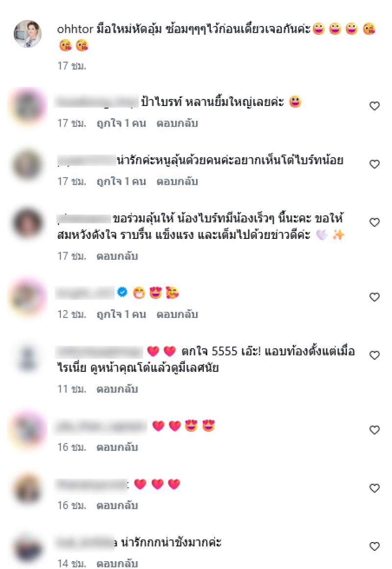Like the verified user's emoji comment
The image size is (392, 569).
pos(374,297)
